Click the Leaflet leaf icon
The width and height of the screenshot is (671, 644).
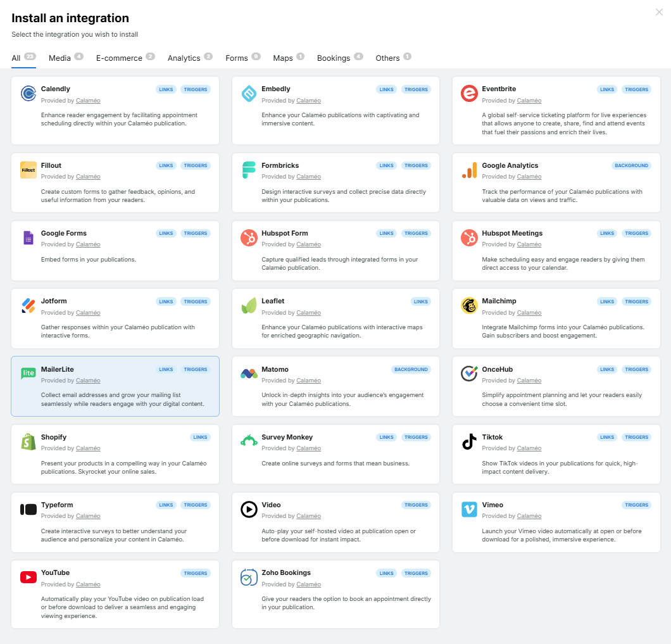(249, 306)
